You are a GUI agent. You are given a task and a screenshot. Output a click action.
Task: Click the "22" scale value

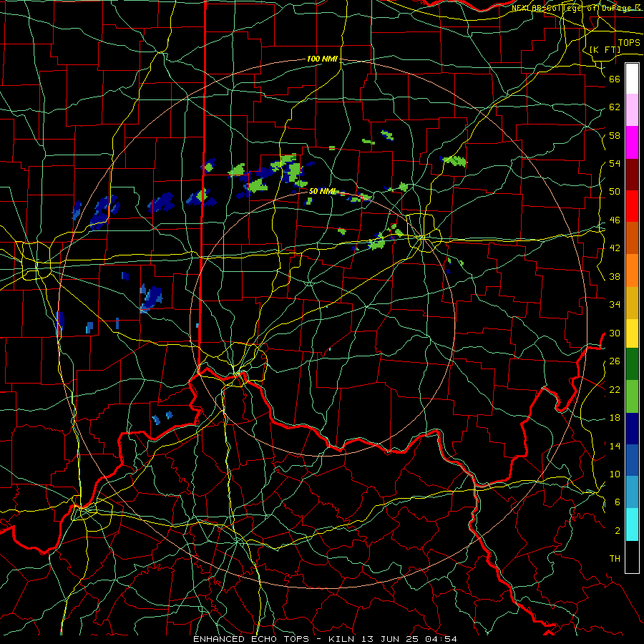coord(615,389)
